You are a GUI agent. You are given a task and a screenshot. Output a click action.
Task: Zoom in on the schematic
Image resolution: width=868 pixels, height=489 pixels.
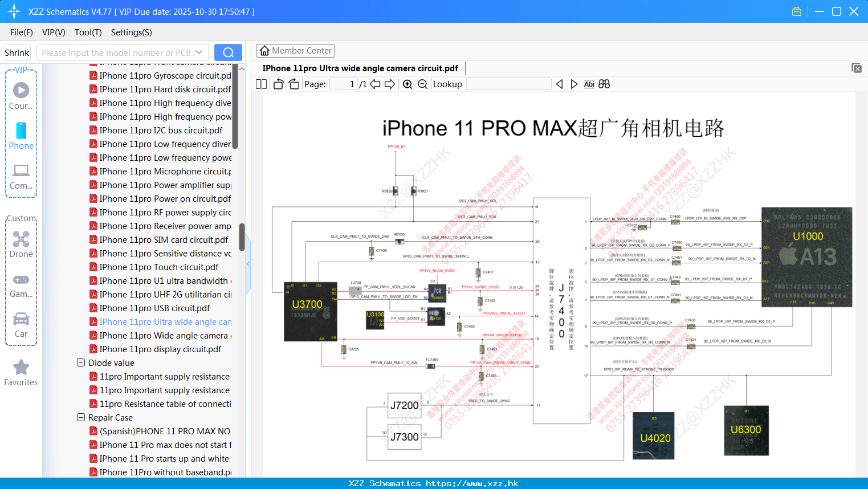(x=407, y=84)
